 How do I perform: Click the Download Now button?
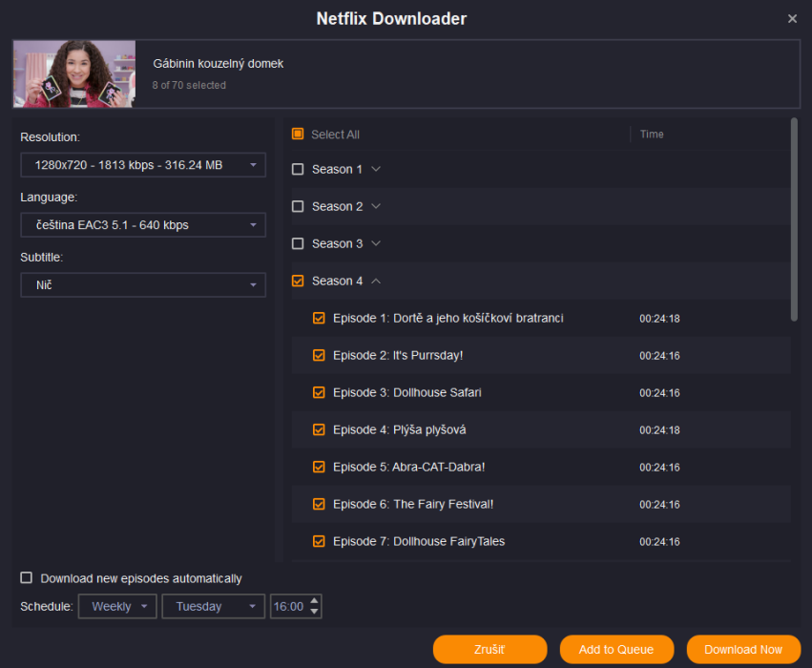[743, 650]
